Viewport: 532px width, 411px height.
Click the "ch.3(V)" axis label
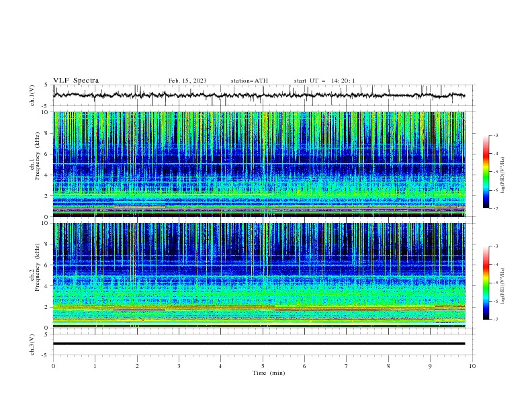point(32,345)
